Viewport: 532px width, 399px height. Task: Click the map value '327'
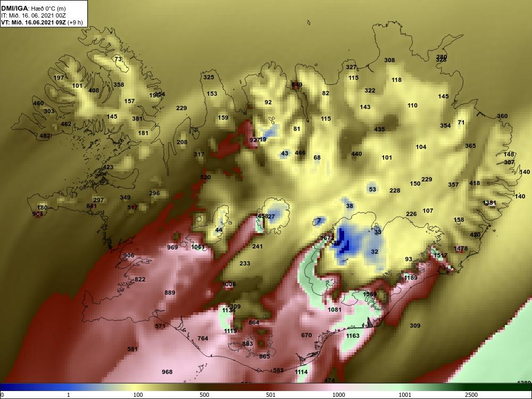(351, 67)
